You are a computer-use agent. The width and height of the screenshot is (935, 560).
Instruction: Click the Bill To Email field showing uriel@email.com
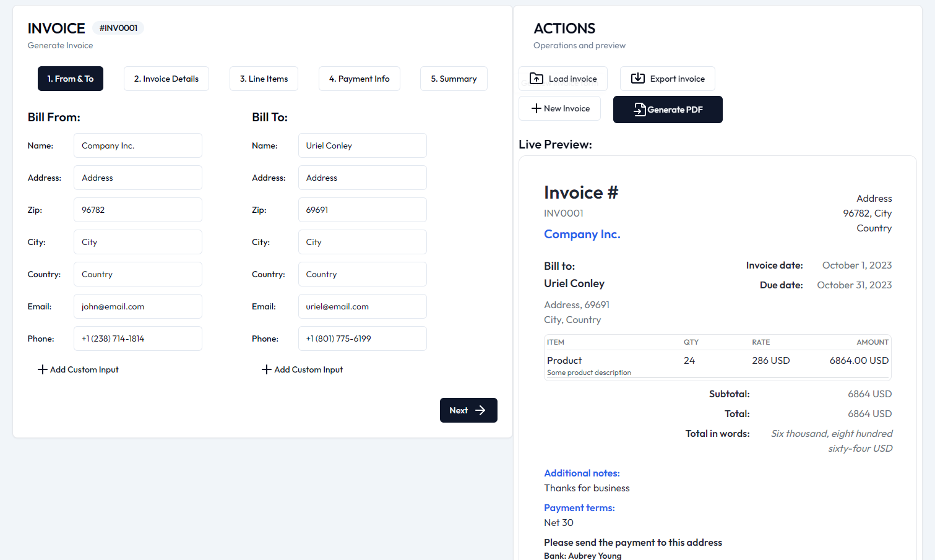click(362, 306)
